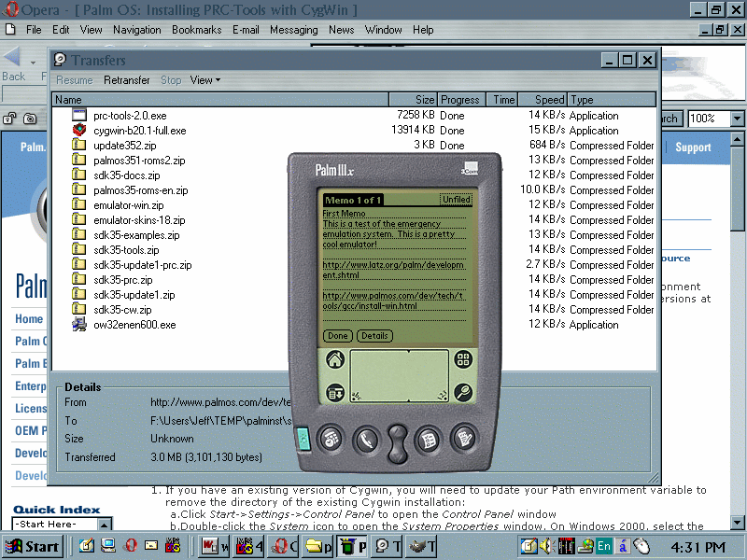This screenshot has width=747, height=560.
Task: Open the volume speaker icon in system tray
Action: pos(546,546)
